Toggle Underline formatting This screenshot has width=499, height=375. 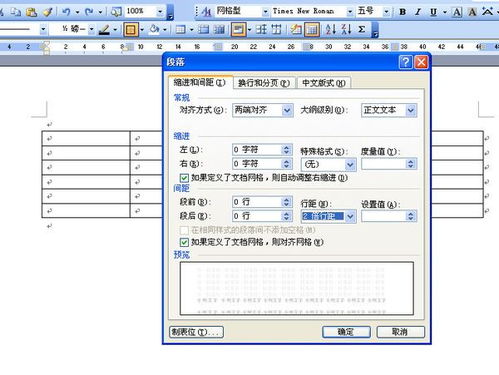[433, 12]
